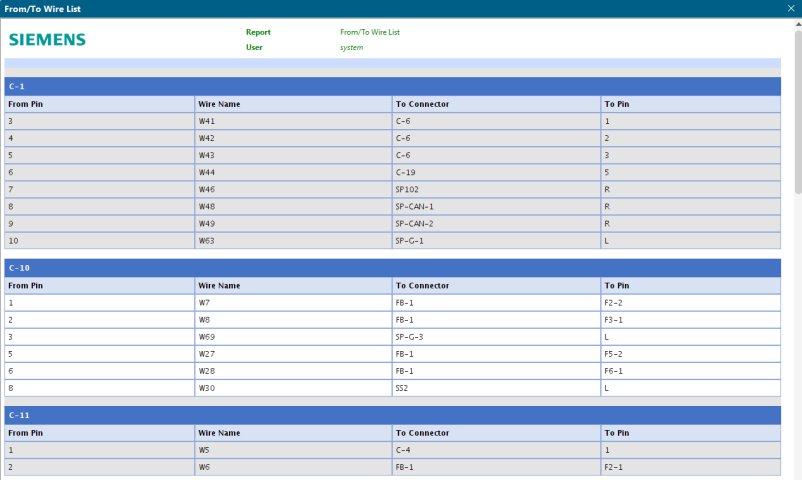
Task: Click the W46 wire name cell
Action: click(x=293, y=189)
